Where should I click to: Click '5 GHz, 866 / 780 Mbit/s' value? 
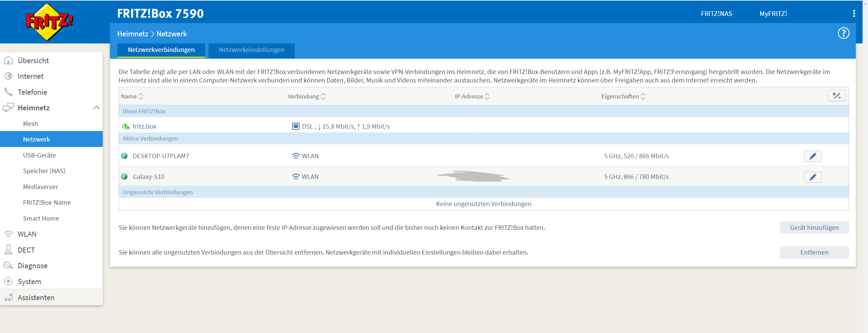[x=636, y=177]
